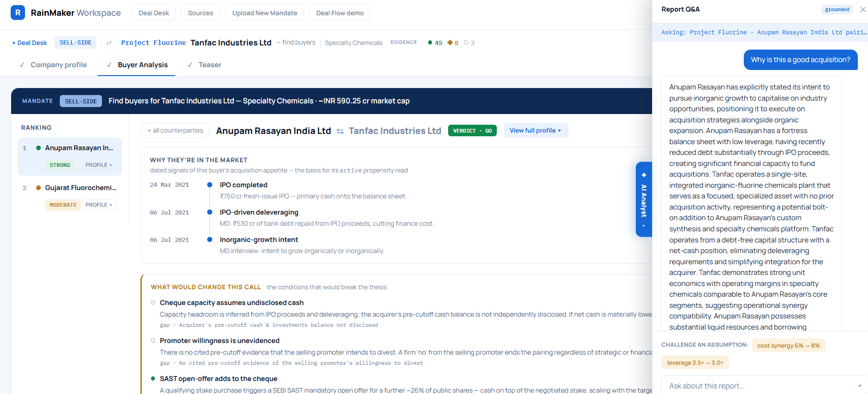Click the WHY THEY'RE IN THE MARKET heading
Image resolution: width=868 pixels, height=394 pixels.
[198, 160]
